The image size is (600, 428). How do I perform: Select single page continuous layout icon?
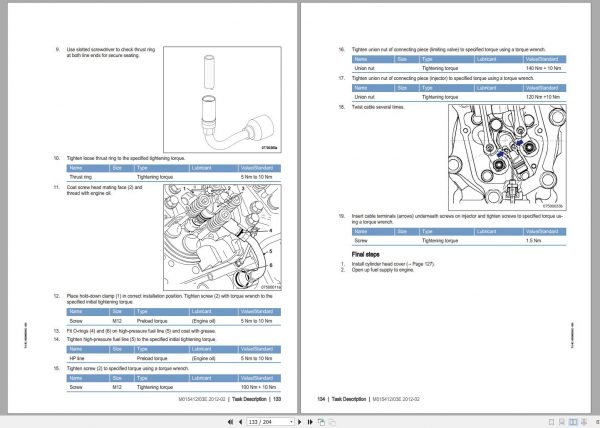562,422
